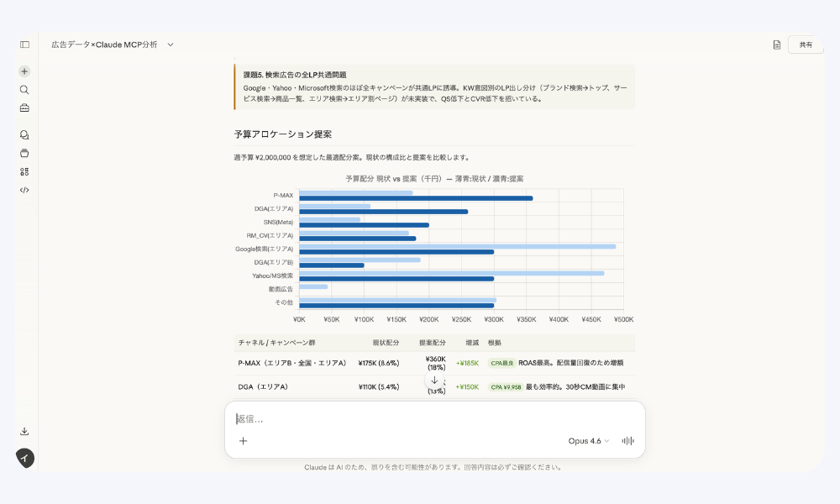Start voice input with waveform icon

627,441
